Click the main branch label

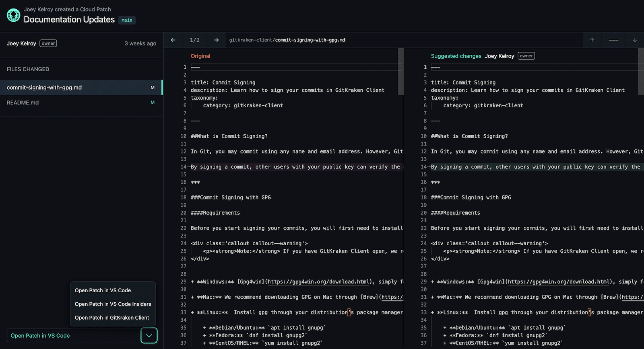[x=127, y=20]
